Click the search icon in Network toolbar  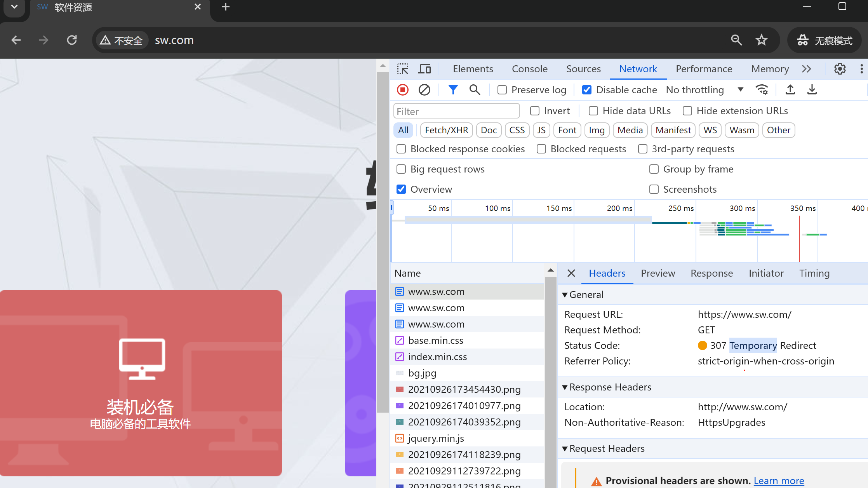coord(475,89)
